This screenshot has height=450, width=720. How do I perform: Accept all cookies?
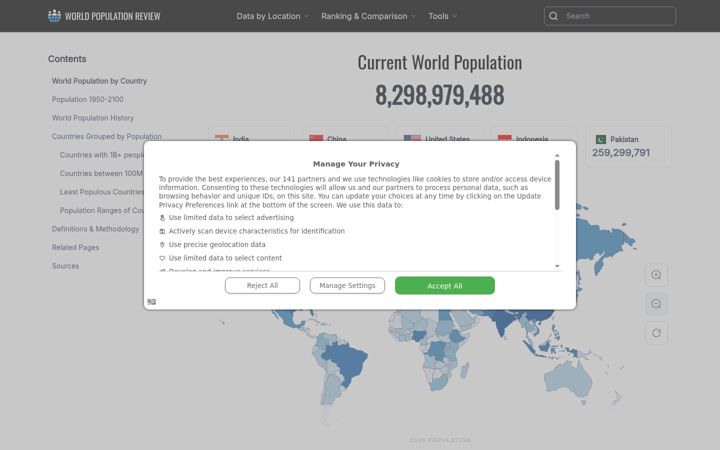click(444, 286)
